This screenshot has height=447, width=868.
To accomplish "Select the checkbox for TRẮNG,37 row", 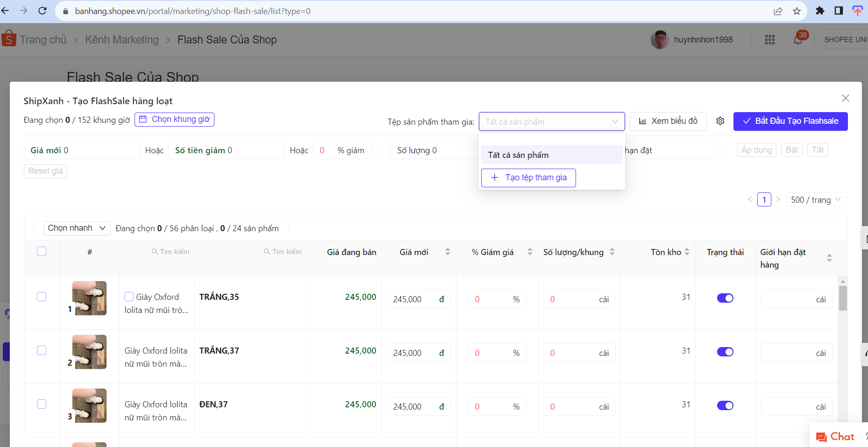I will click(42, 350).
